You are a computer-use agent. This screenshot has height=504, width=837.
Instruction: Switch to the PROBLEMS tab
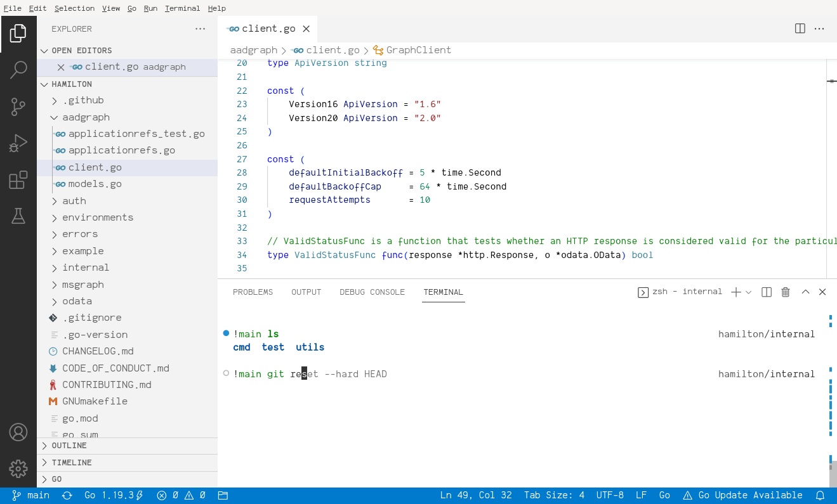(x=253, y=292)
